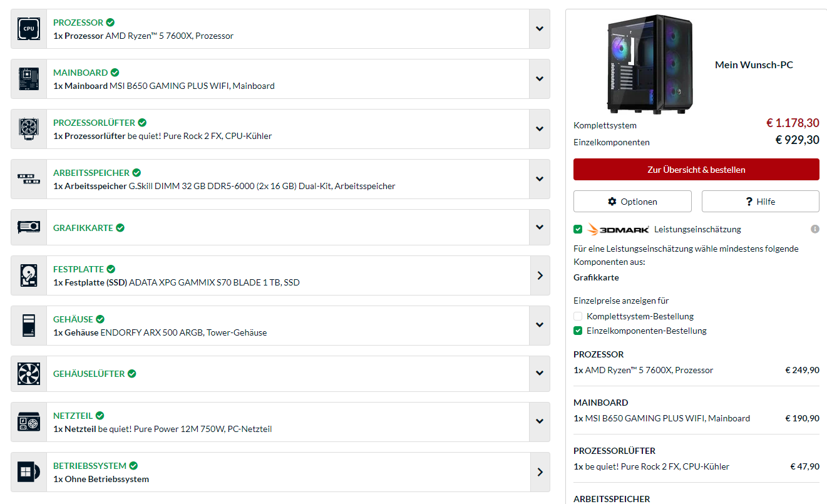Click the mainboard price € 190,90

[803, 418]
